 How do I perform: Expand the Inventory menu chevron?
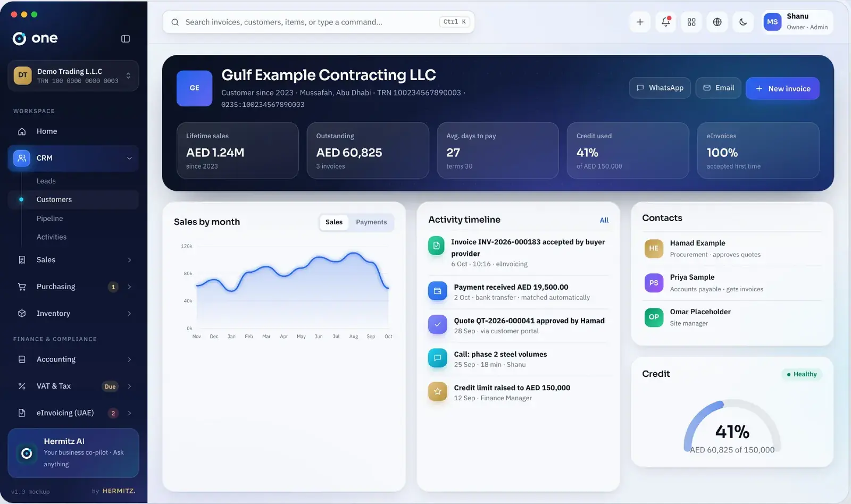129,314
